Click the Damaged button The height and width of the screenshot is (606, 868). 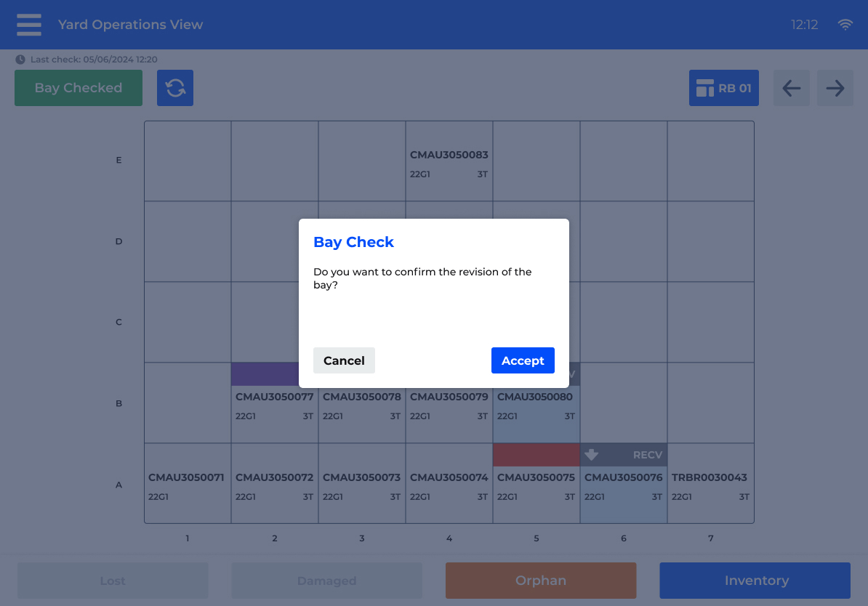click(x=326, y=581)
